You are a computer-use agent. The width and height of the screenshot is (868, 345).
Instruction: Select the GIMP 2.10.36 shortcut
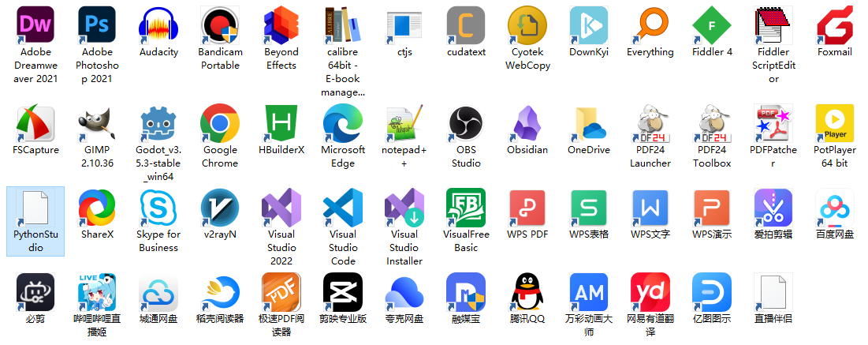tap(97, 124)
